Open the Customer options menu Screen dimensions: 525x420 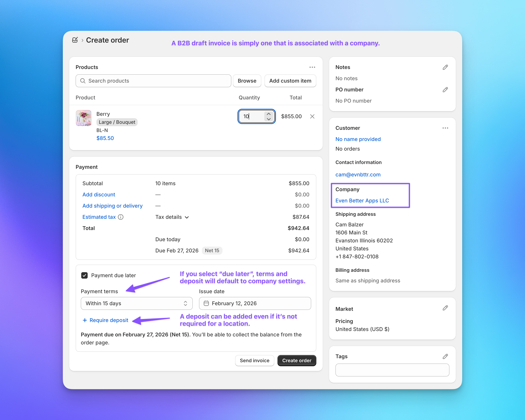point(445,128)
